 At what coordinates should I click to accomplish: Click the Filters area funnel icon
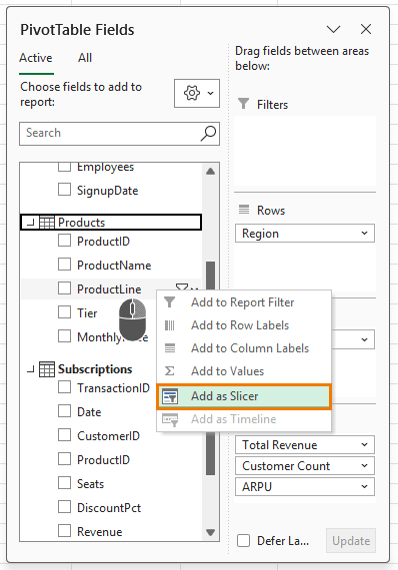click(x=244, y=104)
